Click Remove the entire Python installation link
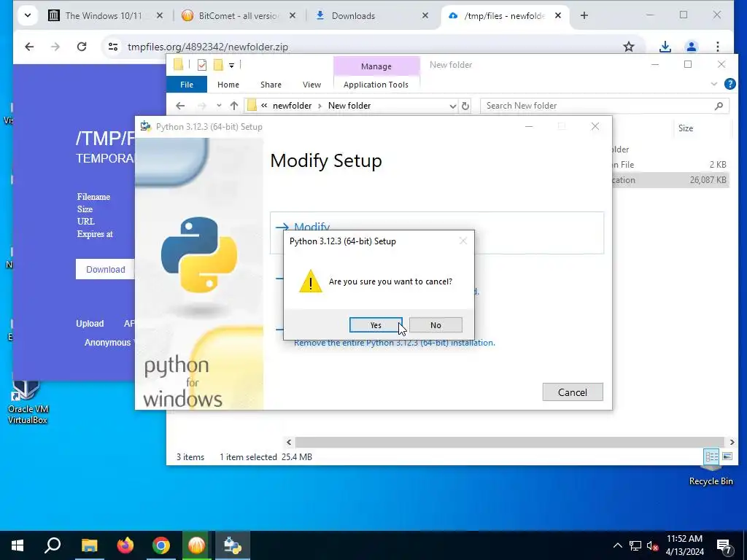The image size is (747, 560). (394, 343)
